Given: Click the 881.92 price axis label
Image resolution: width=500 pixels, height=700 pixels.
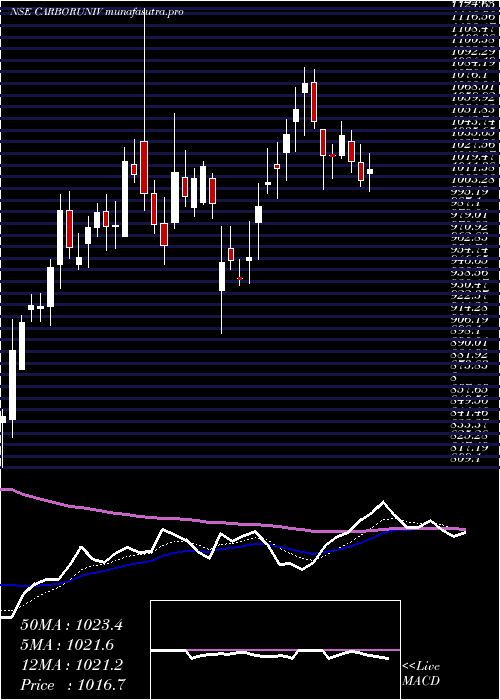Looking at the screenshot, I should coord(470,355).
